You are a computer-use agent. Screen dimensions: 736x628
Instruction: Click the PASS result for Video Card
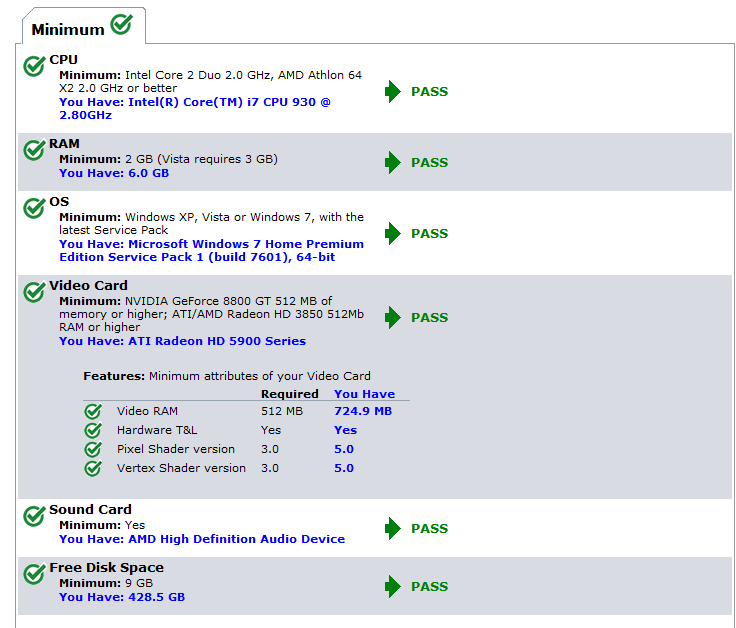point(429,317)
